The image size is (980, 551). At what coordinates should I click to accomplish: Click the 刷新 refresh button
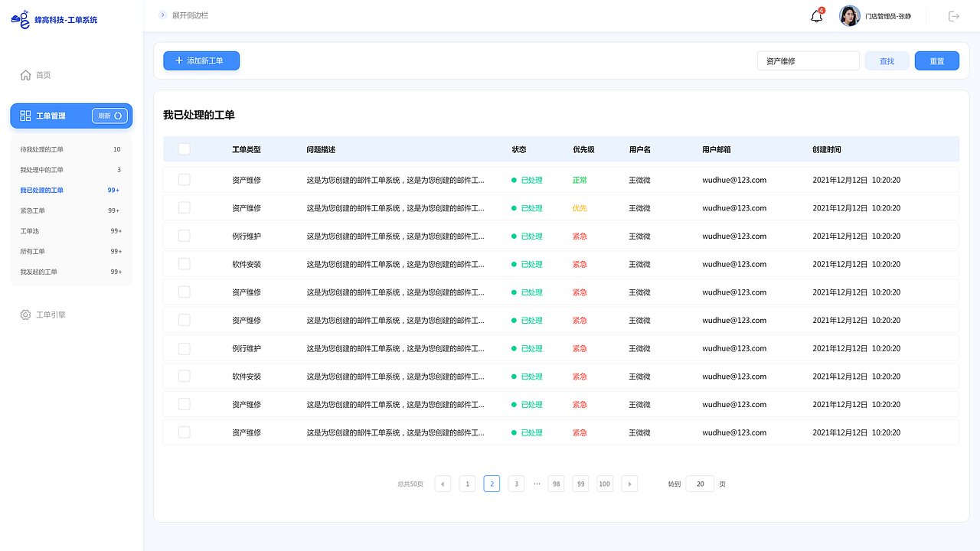[109, 116]
